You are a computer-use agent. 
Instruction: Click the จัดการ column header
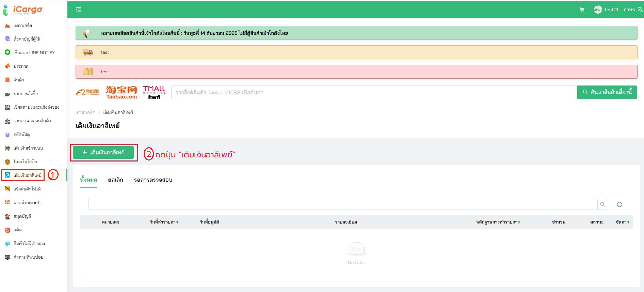tap(623, 222)
